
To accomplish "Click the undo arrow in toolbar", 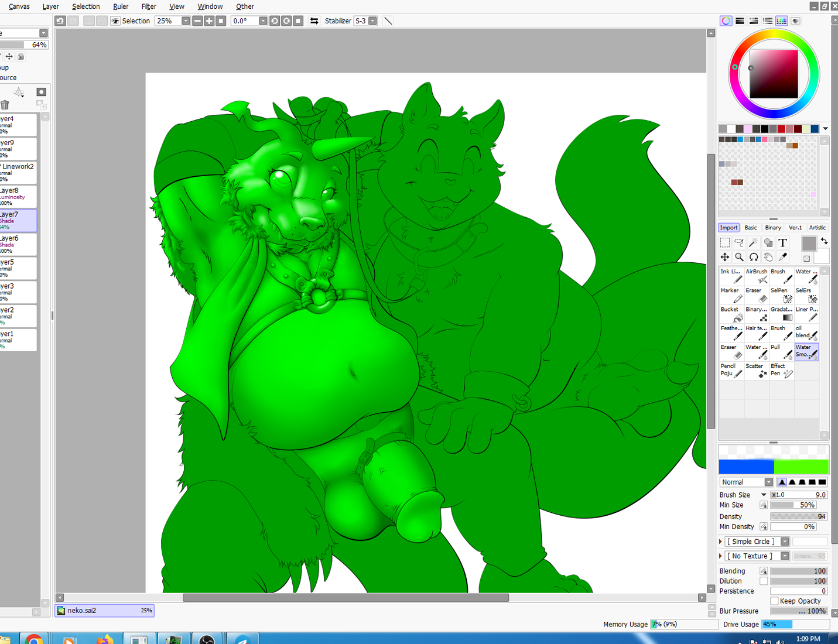I will pos(60,21).
